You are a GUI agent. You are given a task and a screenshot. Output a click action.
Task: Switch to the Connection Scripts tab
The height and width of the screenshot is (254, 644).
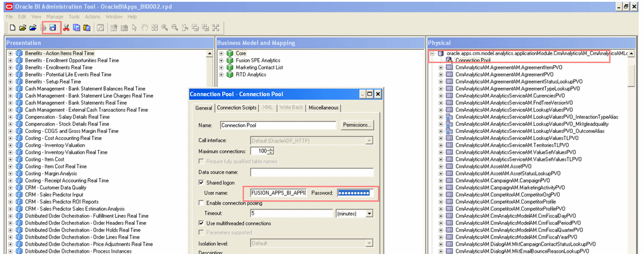coord(237,107)
